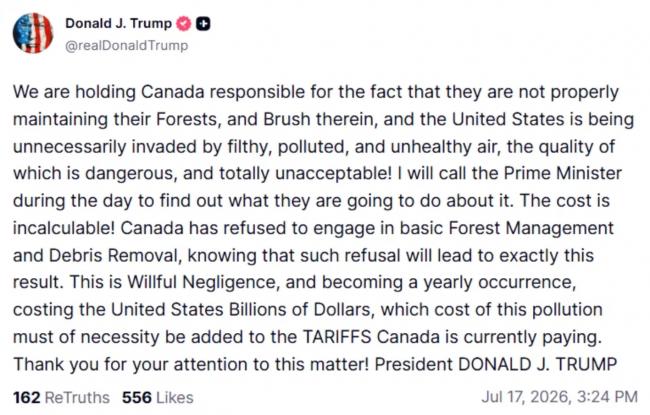650x415 pixels.
Task: Click the word TARIFFS in the post
Action: (337, 337)
